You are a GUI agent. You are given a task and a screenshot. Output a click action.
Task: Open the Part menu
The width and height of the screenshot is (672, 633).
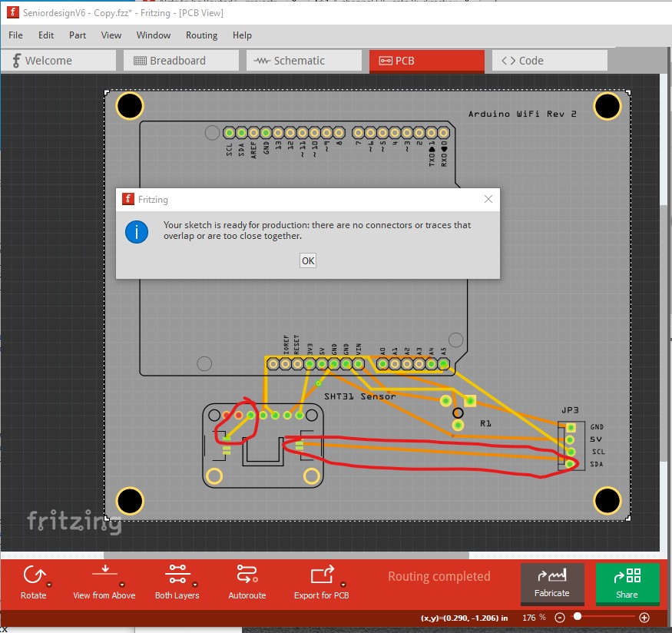(x=78, y=35)
